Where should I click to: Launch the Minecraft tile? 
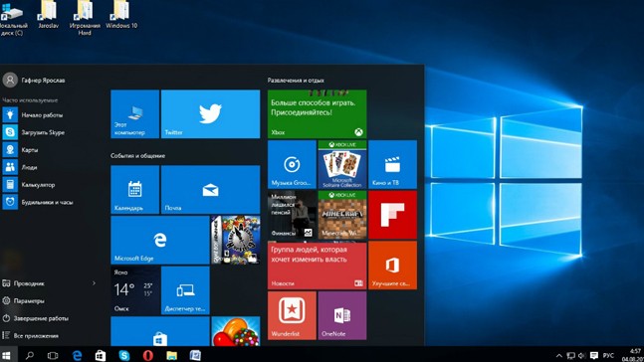coord(342,215)
